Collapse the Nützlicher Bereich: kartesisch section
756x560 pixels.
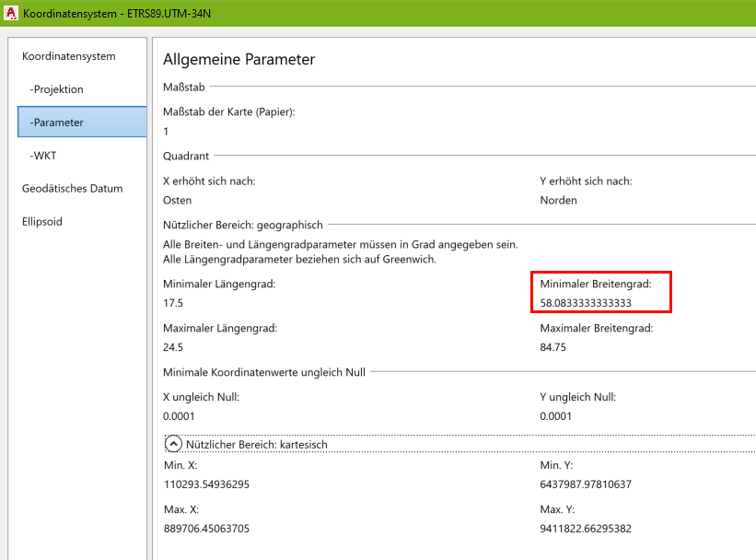click(x=173, y=443)
